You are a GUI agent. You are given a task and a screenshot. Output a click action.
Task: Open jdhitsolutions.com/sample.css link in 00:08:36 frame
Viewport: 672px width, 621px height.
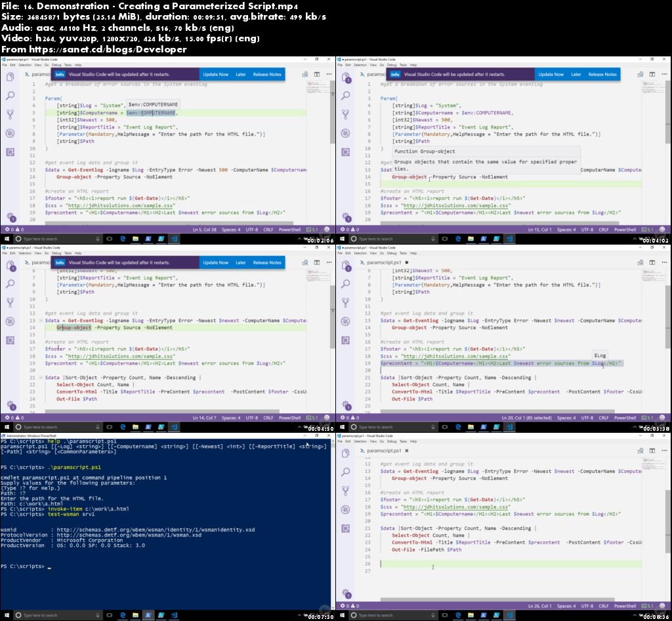455,507
